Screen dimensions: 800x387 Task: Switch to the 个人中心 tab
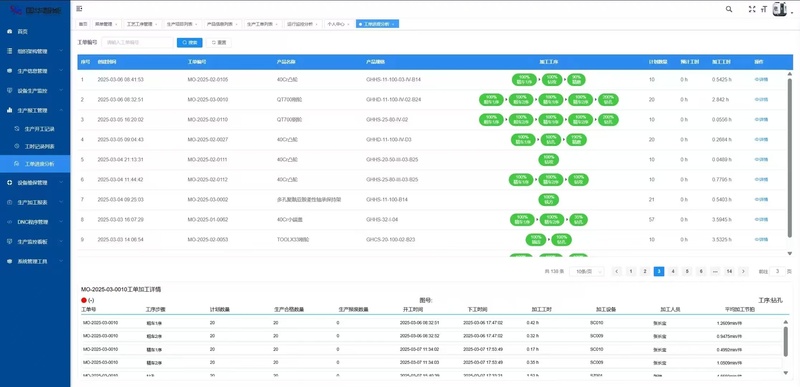click(x=338, y=24)
